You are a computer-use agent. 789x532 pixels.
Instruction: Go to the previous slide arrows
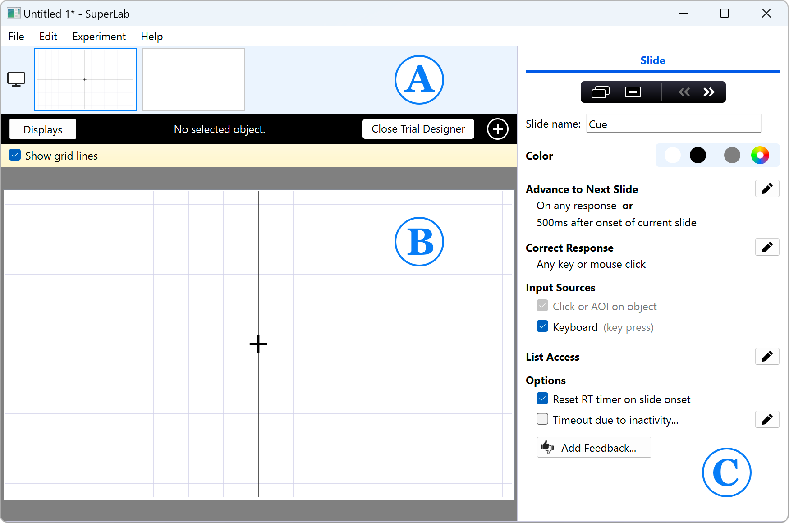[684, 92]
